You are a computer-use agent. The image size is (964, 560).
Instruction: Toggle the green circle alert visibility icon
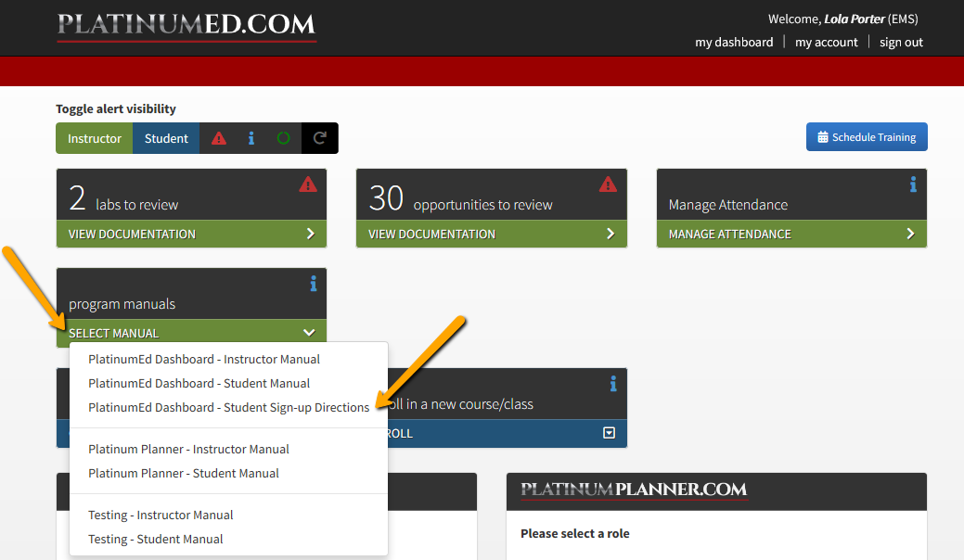[x=283, y=137]
